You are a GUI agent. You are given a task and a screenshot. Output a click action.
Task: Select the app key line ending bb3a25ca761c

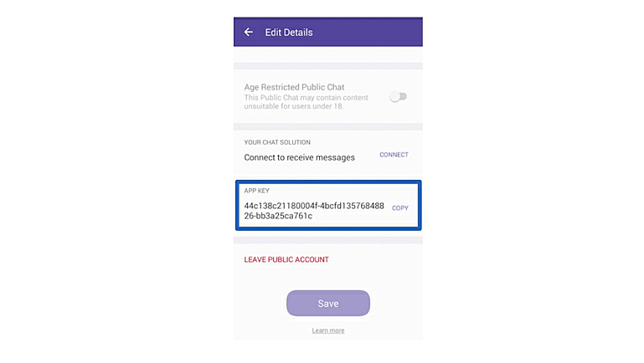tap(278, 216)
